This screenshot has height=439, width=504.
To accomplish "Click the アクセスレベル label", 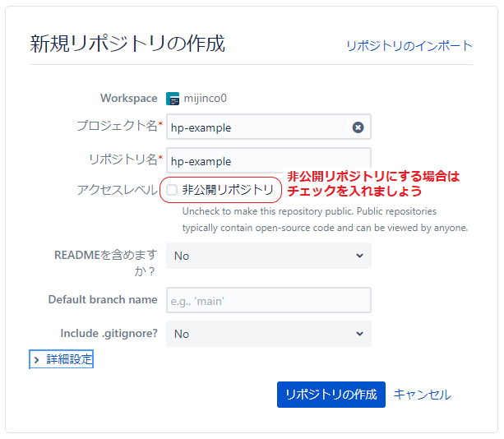I will point(116,190).
